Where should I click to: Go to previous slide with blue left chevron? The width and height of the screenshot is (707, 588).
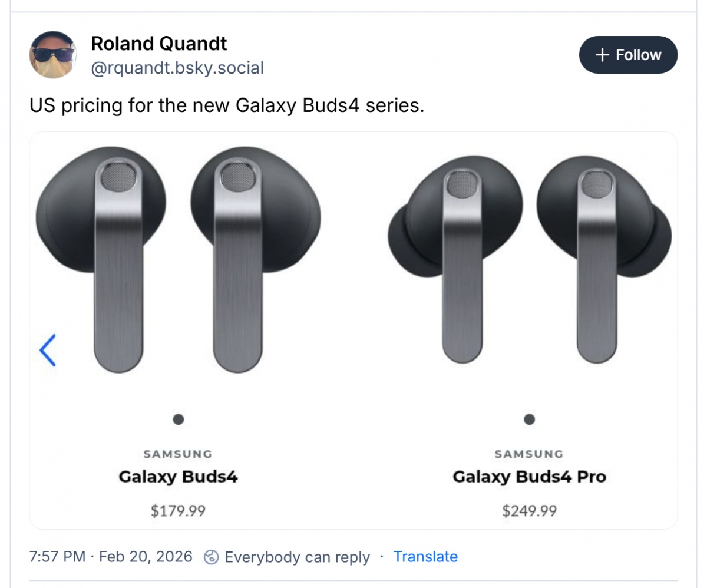coord(47,351)
